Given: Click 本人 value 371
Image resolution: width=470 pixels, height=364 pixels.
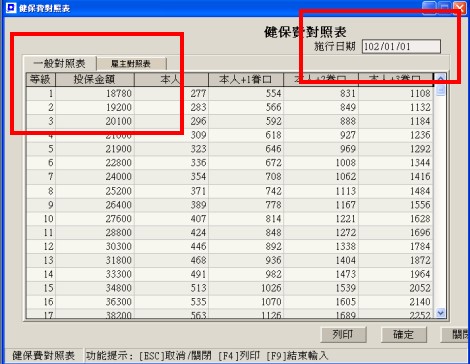Looking at the screenshot, I should (171, 191).
